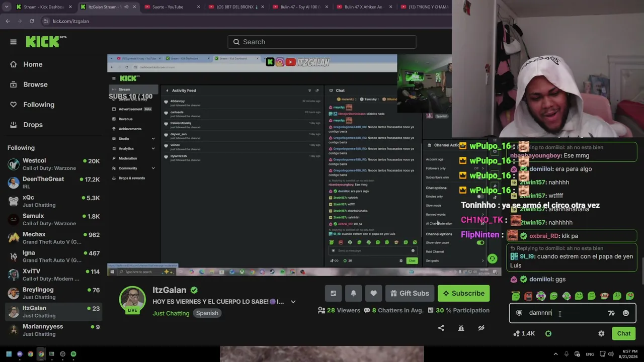Close the Suerte - YouTube tab
Screen dimensions: 644x362
(x=199, y=7)
